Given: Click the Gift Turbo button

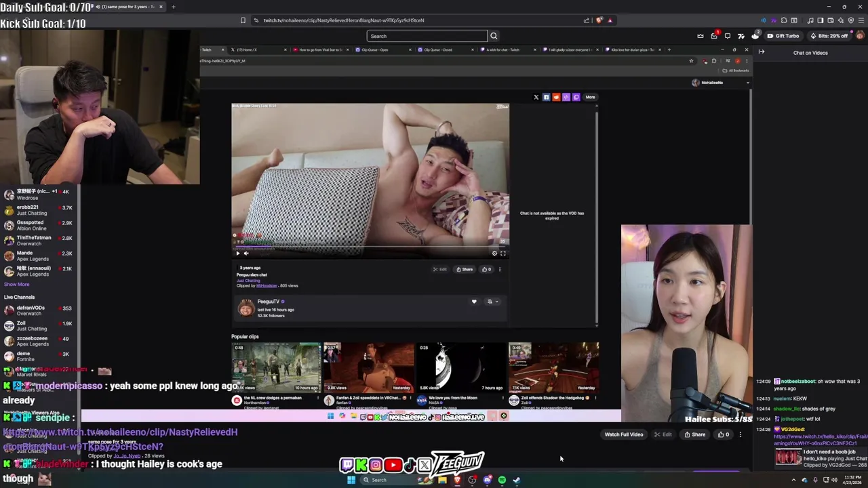Looking at the screenshot, I should point(783,36).
